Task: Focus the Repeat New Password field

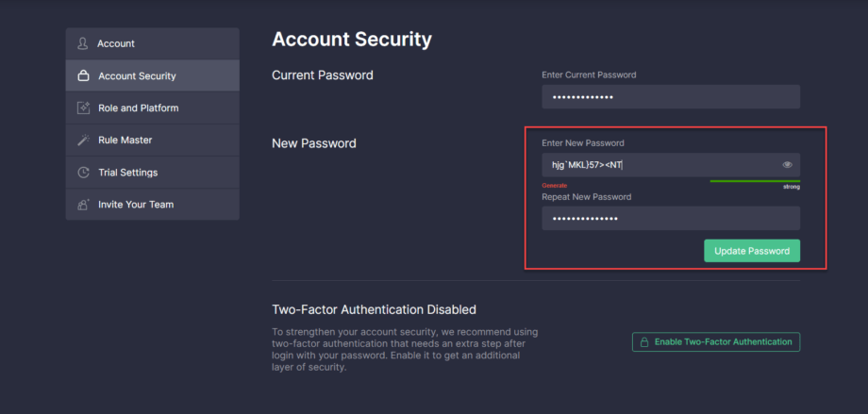Action: tap(671, 219)
